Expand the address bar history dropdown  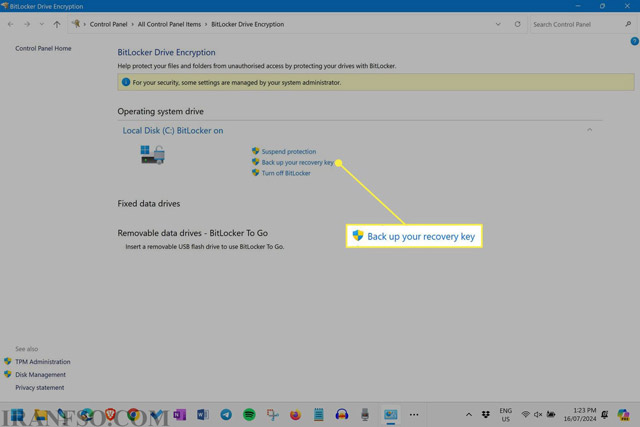498,24
